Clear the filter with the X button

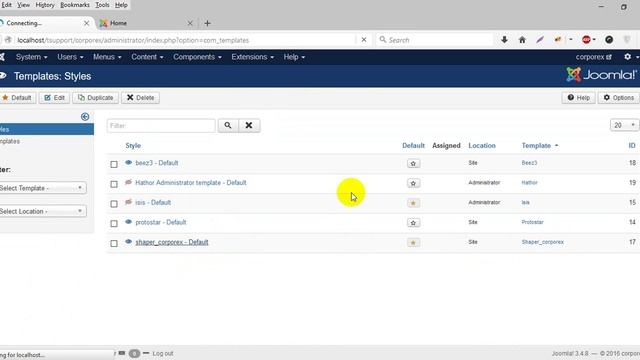(249, 125)
